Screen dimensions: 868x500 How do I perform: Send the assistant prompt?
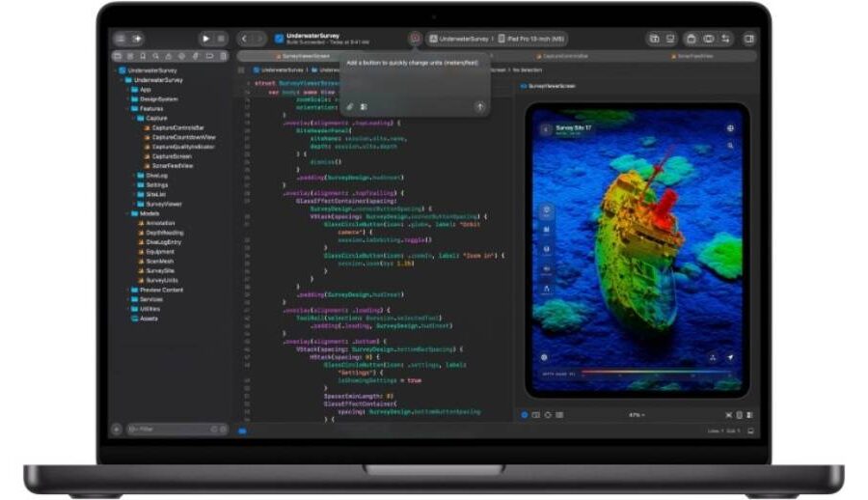point(479,106)
